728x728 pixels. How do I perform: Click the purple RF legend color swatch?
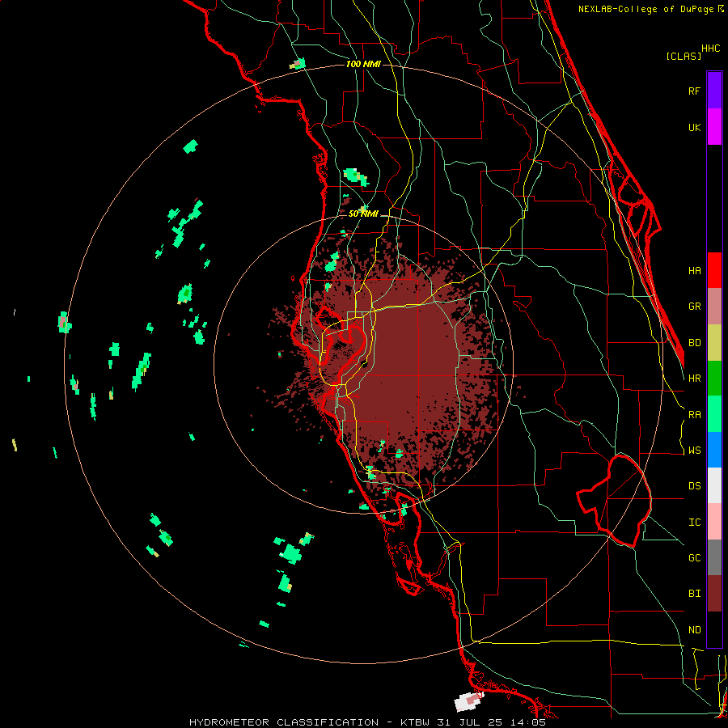pyautogui.click(x=714, y=91)
